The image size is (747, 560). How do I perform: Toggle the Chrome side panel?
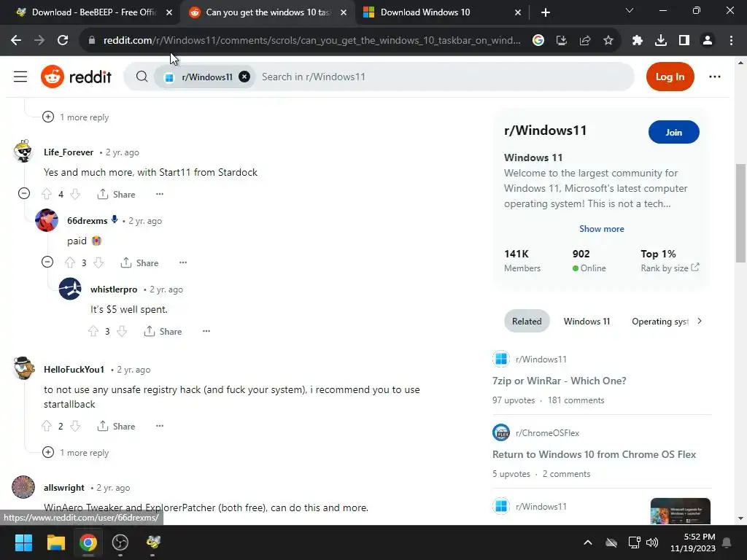(x=684, y=41)
